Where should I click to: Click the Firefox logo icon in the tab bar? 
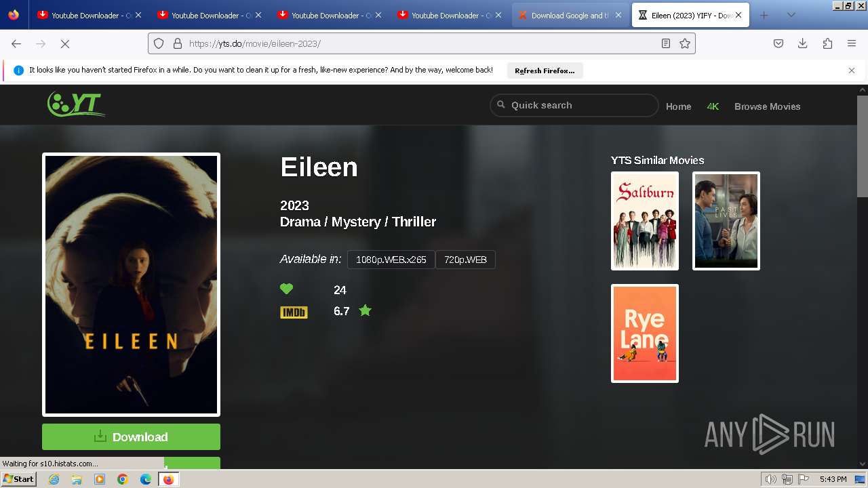[x=14, y=15]
